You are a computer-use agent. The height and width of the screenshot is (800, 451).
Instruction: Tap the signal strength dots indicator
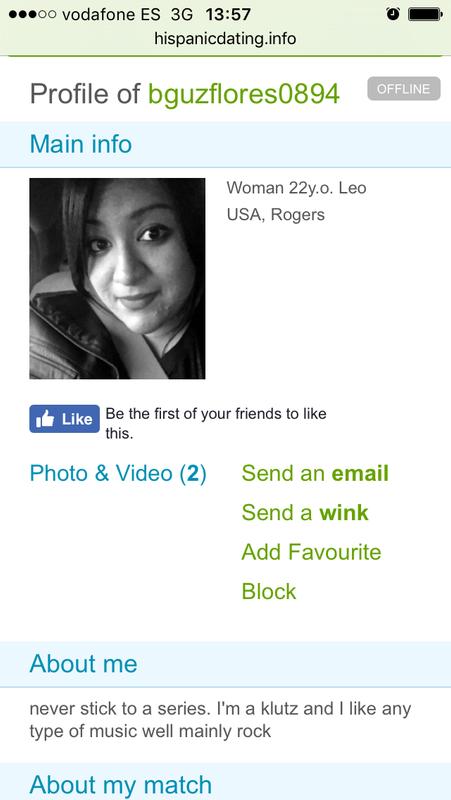pyautogui.click(x=32, y=14)
